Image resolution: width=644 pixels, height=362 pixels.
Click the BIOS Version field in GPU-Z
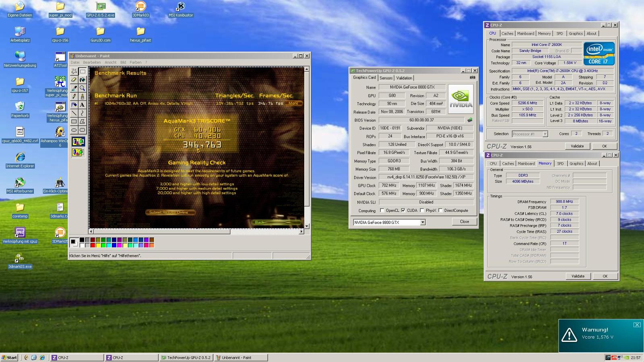(421, 120)
